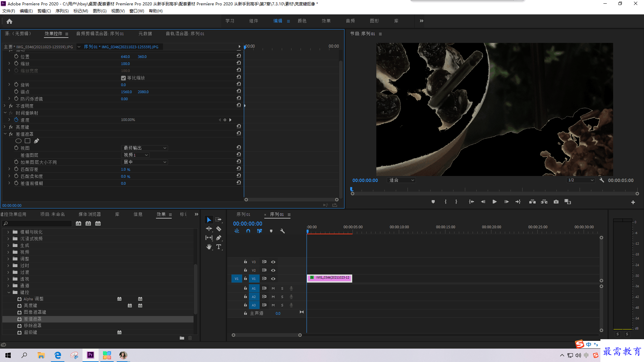Mute audio track A1
Viewport: 644px width, 362px height.
pos(273,288)
